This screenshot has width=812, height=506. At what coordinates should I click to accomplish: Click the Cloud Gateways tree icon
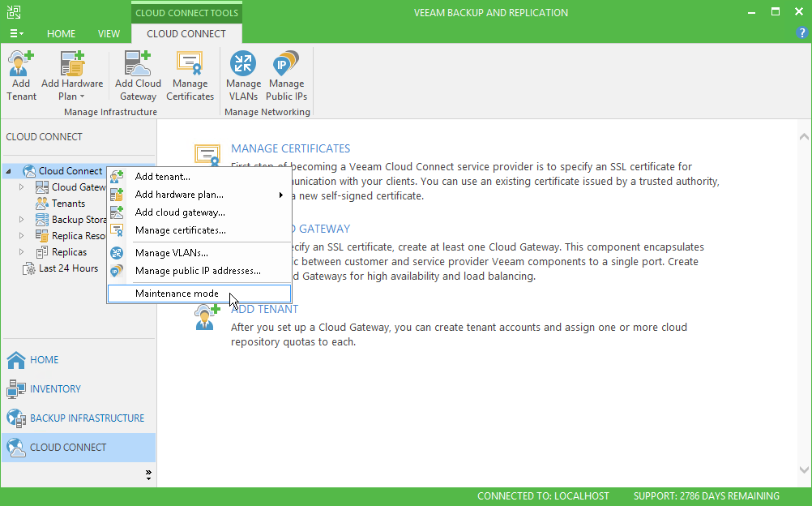tap(42, 187)
